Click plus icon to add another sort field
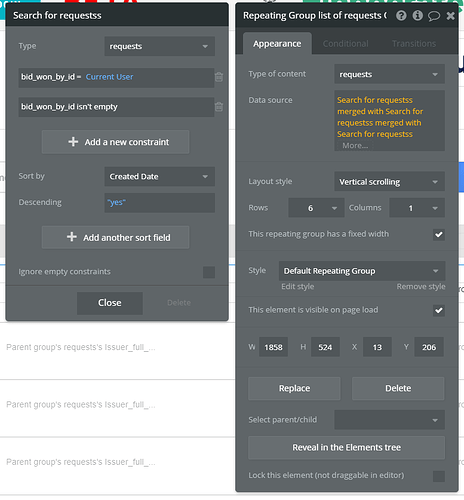 pyautogui.click(x=72, y=237)
